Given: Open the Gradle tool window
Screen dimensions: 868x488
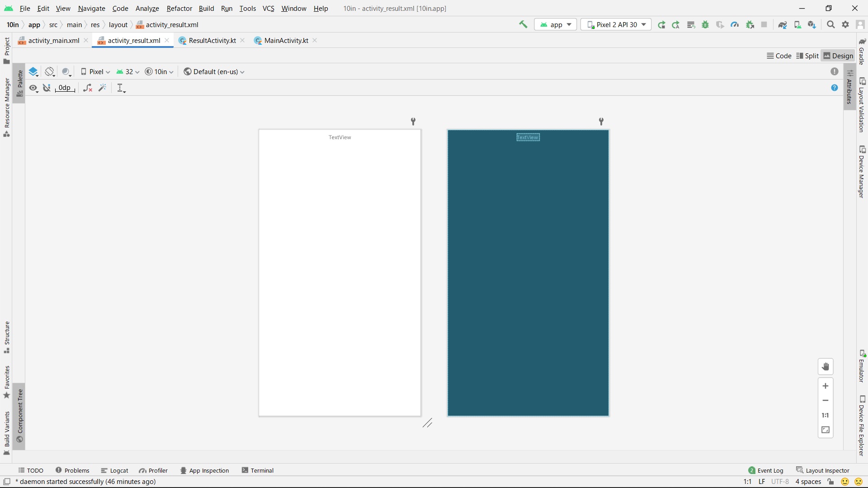Looking at the screenshot, I should click(862, 52).
